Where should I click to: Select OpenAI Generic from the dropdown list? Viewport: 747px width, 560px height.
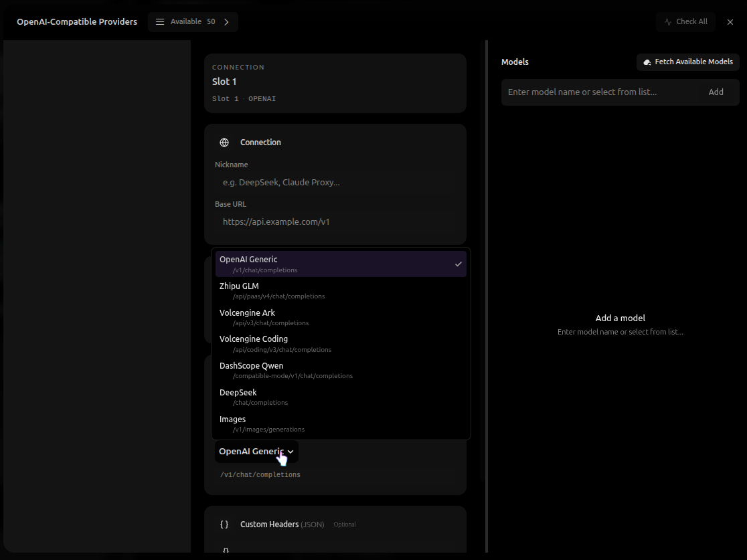point(341,264)
